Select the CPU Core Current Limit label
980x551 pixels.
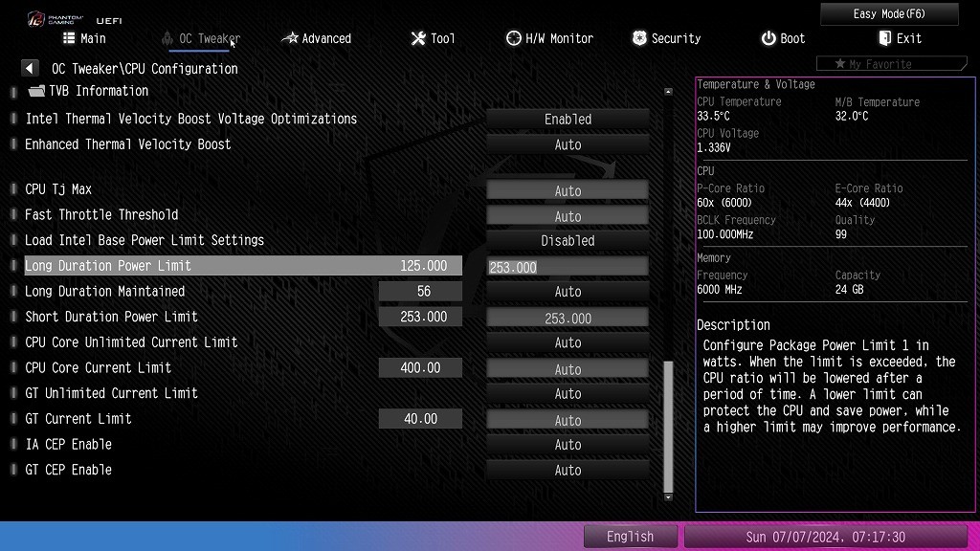click(98, 368)
